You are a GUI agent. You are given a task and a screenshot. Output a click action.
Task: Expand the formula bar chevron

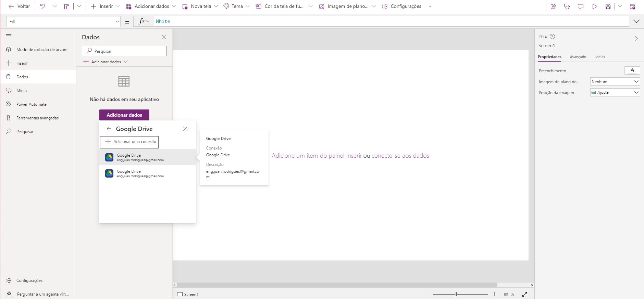click(636, 21)
